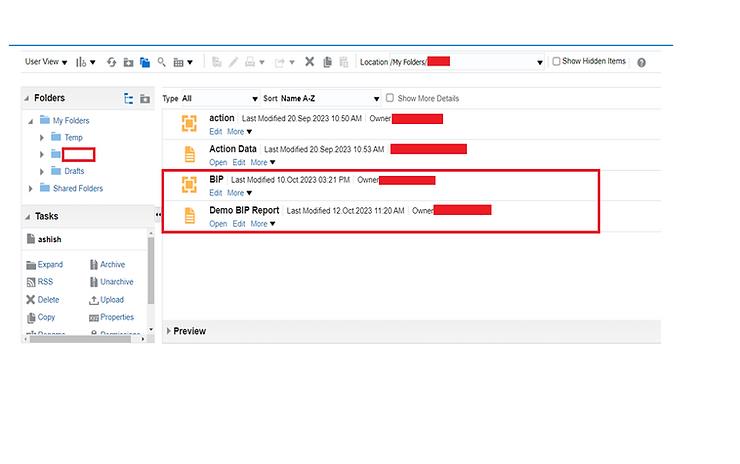Screen dimensions: 740x464
Task: Expand the Drafts folder node
Action: pyautogui.click(x=42, y=171)
